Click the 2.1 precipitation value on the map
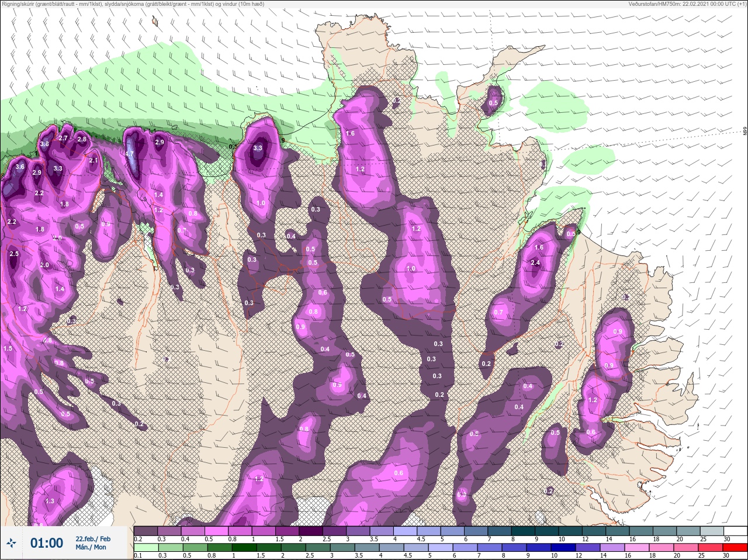748x560 pixels. tap(93, 161)
